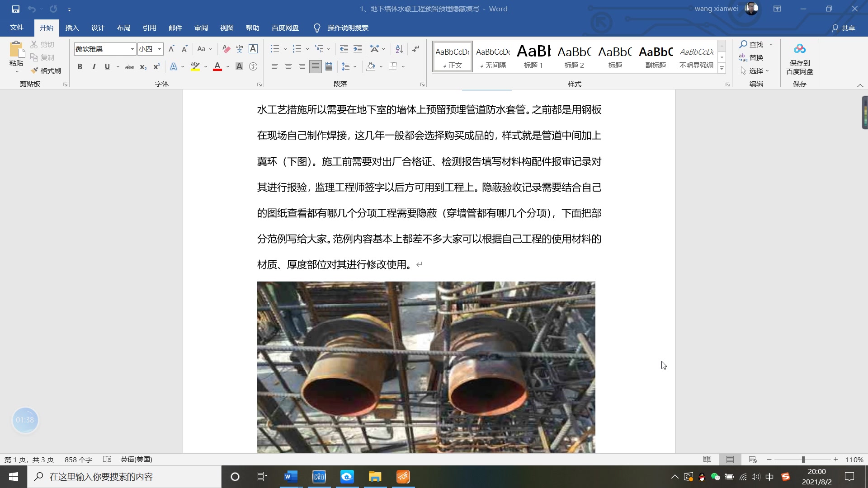Screen dimensions: 868x488
Task: Center align the paragraph
Action: [x=288, y=66]
